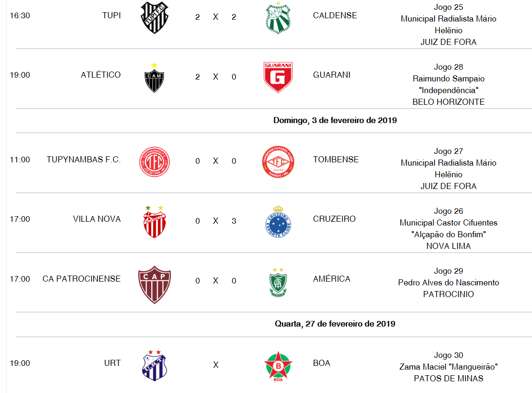Click the Quarta, 27 de fevereiro date header
Viewport: 532px width, 393px height.
point(335,324)
